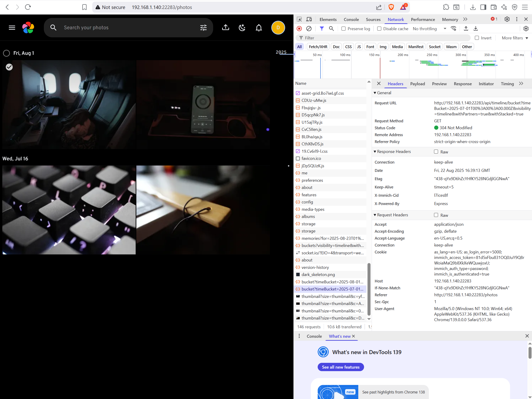This screenshot has width=532, height=399.
Task: Switch to the Console tab
Action: (351, 19)
